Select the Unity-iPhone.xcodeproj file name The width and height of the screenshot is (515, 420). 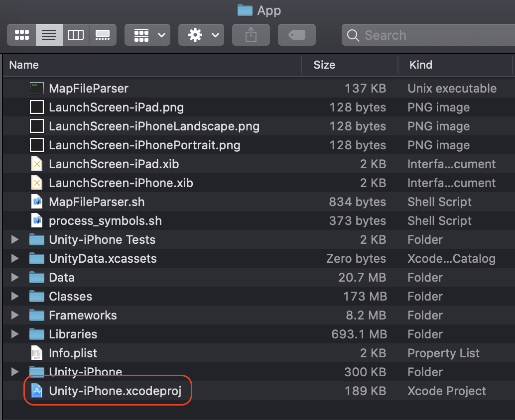pyautogui.click(x=115, y=391)
